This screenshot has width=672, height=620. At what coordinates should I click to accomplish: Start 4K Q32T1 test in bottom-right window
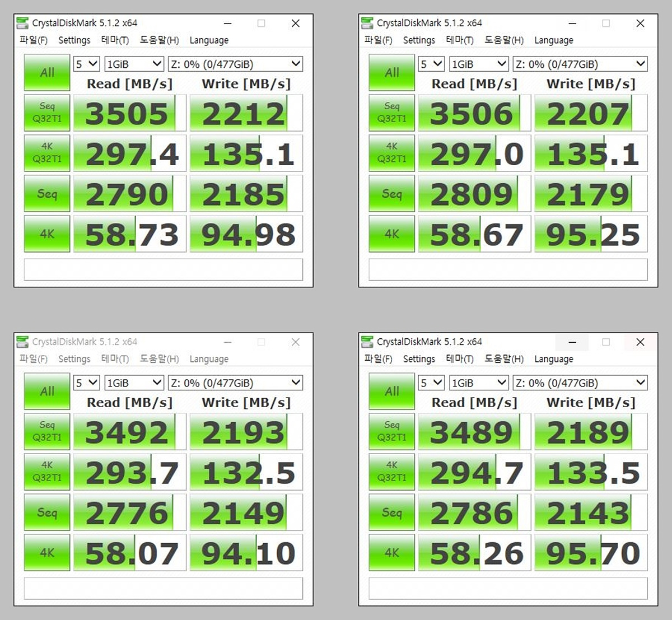pos(392,472)
